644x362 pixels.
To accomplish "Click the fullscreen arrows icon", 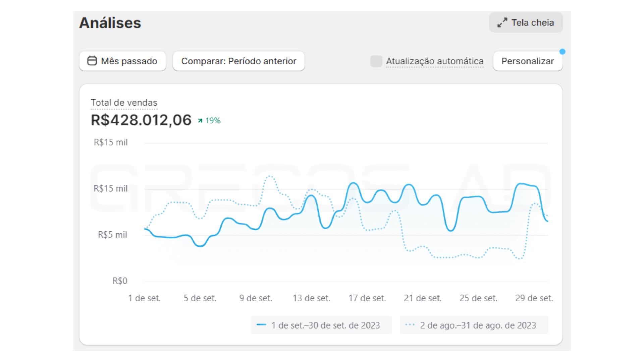I will coord(502,23).
